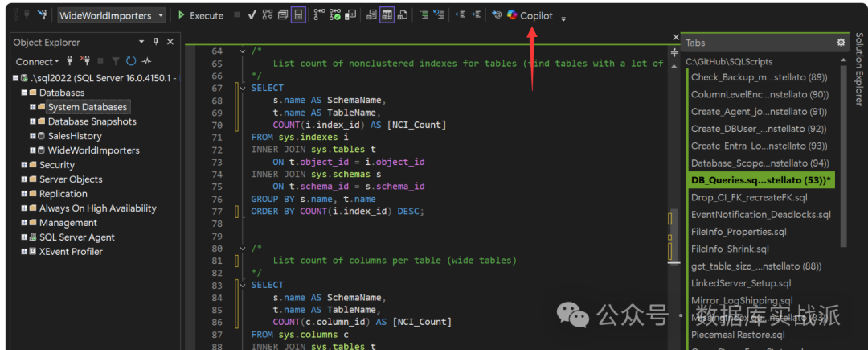Image resolution: width=868 pixels, height=350 pixels.
Task: Parse the query with the checkmark icon
Action: (x=252, y=15)
